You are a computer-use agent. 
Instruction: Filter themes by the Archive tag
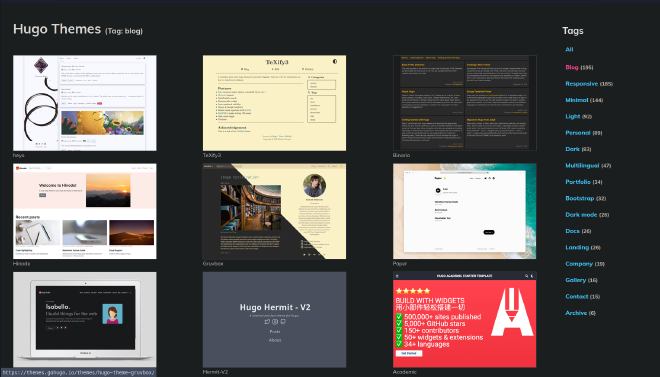pos(576,313)
